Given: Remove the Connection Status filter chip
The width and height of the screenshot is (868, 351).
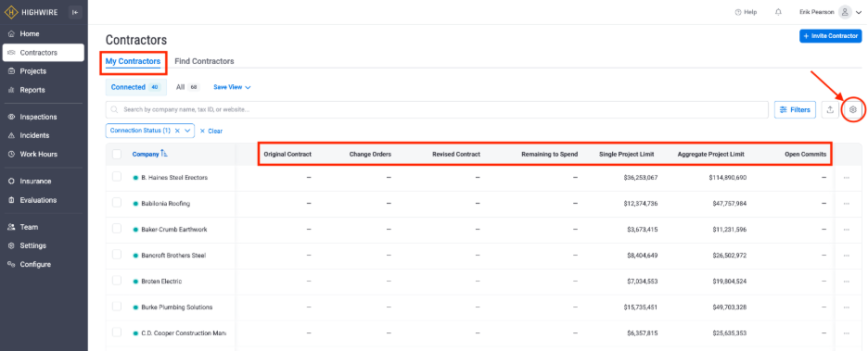Looking at the screenshot, I should pyautogui.click(x=177, y=131).
